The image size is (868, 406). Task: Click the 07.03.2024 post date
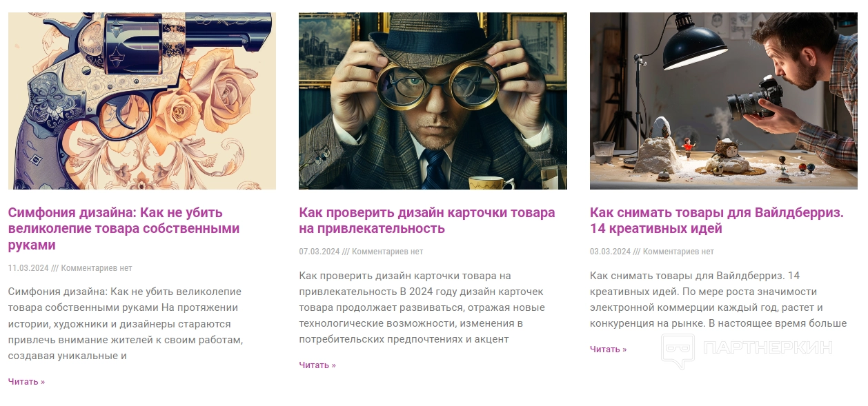click(x=319, y=252)
